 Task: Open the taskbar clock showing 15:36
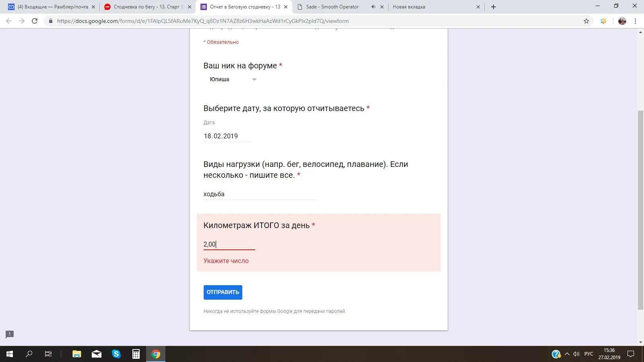609,354
